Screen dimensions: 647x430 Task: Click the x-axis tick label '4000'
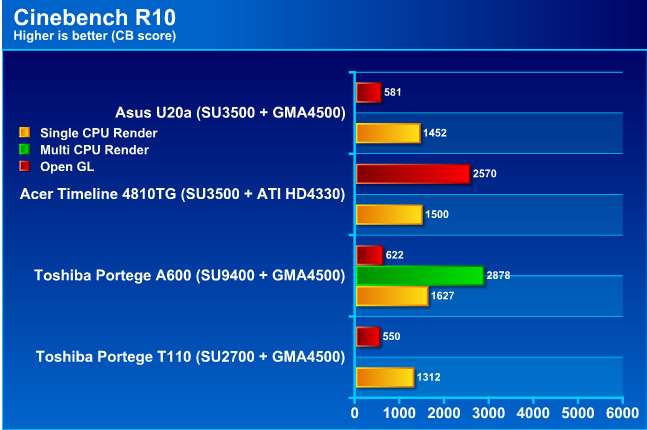tap(533, 413)
